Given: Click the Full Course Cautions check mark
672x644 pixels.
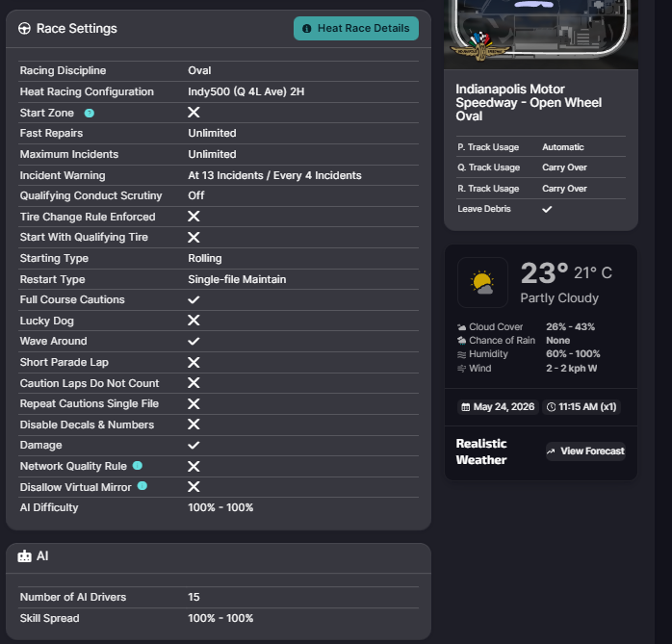Looking at the screenshot, I should [194, 299].
